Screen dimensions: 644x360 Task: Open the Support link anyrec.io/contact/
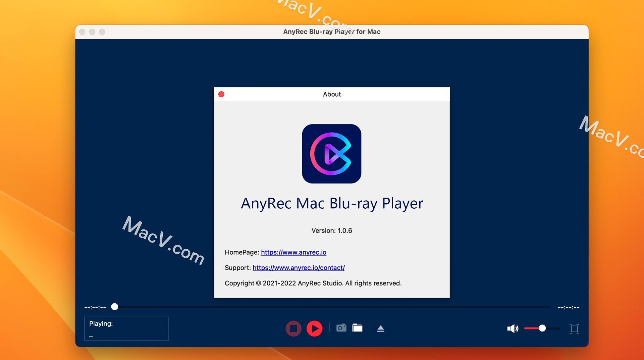click(299, 268)
